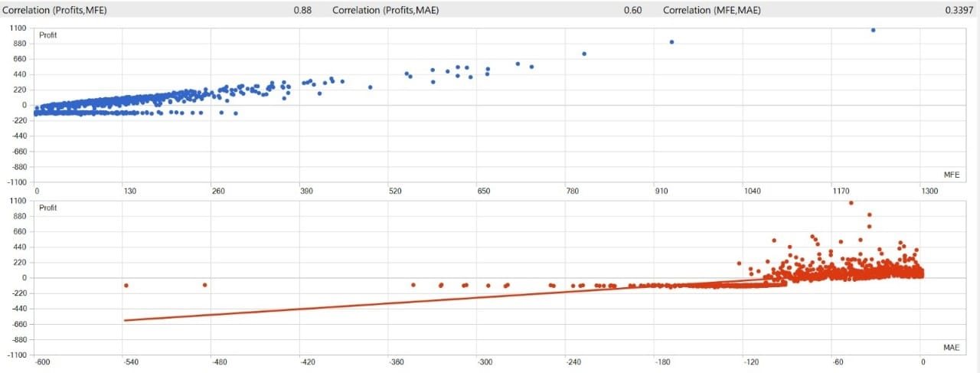Select the red data point near MAE -485
Image resolution: width=980 pixels, height=373 pixels.
pyautogui.click(x=204, y=285)
